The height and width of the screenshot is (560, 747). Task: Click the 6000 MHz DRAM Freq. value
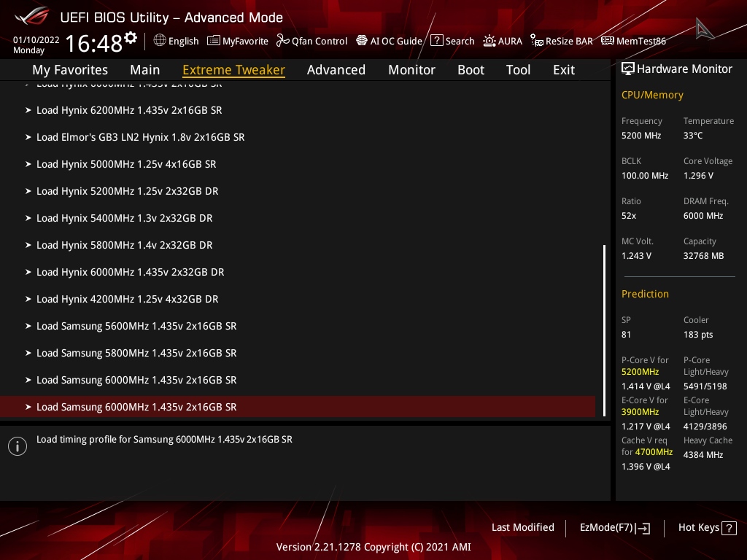(x=703, y=216)
